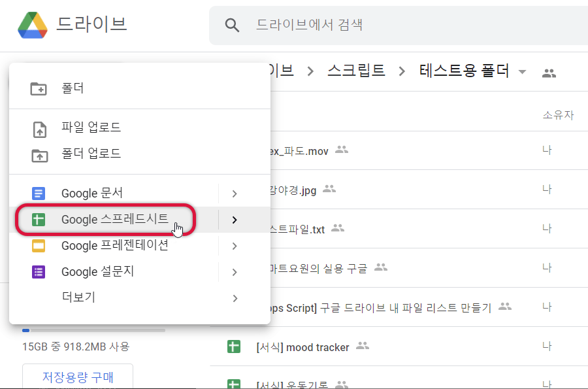Click the search magnifier icon
This screenshot has height=389, width=588.
(232, 25)
